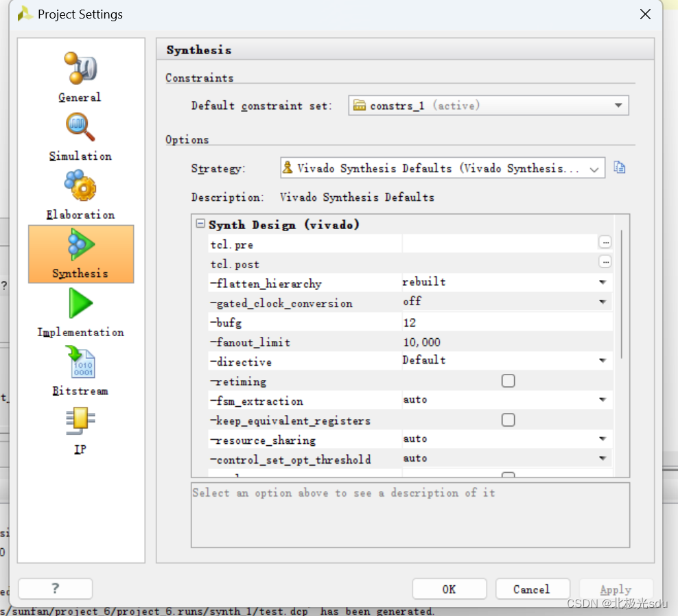Click the Apply button
Viewport: 678px width, 616px height.
coord(616,589)
